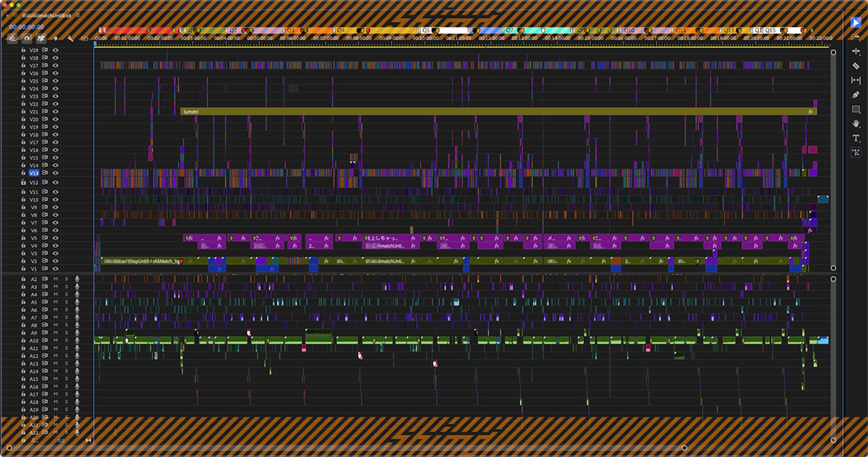Click the add marker button

tap(56, 39)
